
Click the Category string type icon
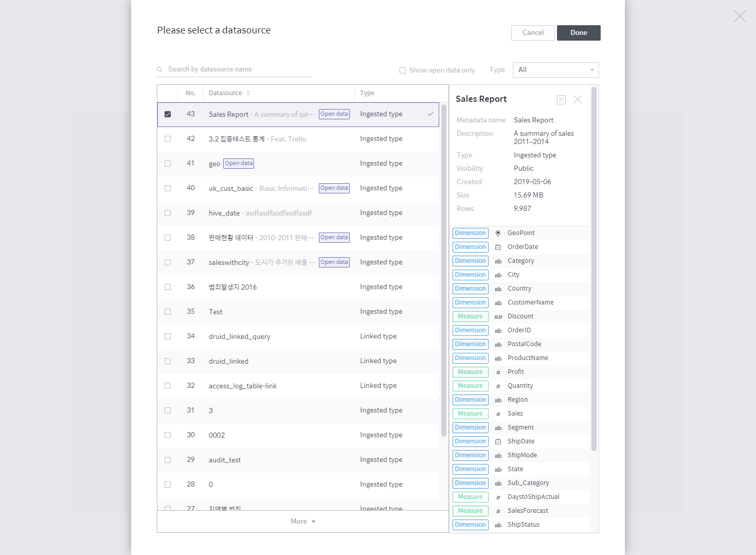(498, 261)
